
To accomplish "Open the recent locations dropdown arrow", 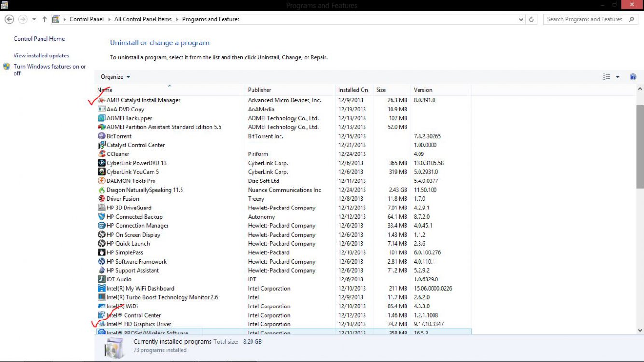I will click(x=34, y=19).
